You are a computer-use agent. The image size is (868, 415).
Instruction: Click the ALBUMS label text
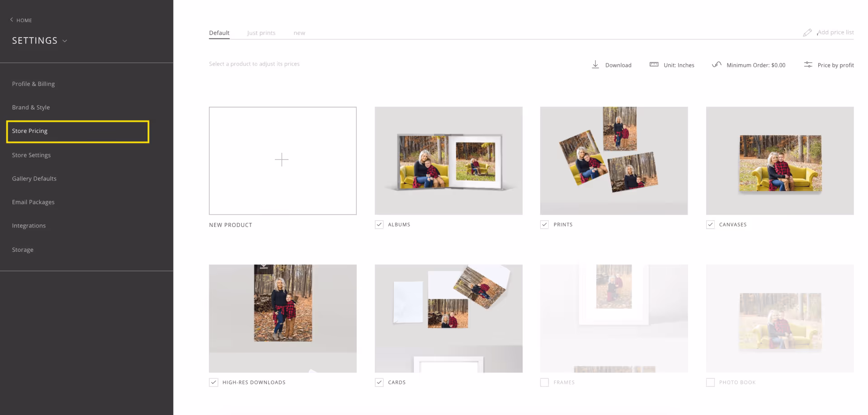pos(399,225)
